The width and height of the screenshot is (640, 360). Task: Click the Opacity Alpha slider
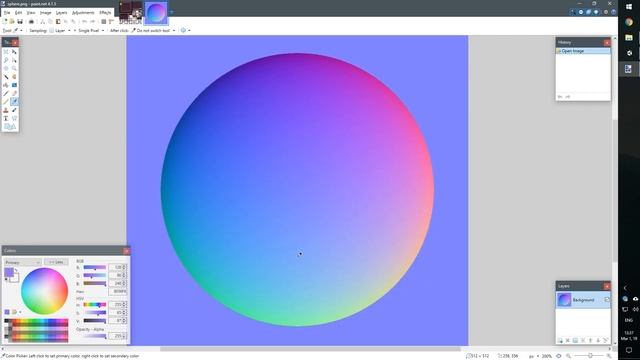click(95, 336)
